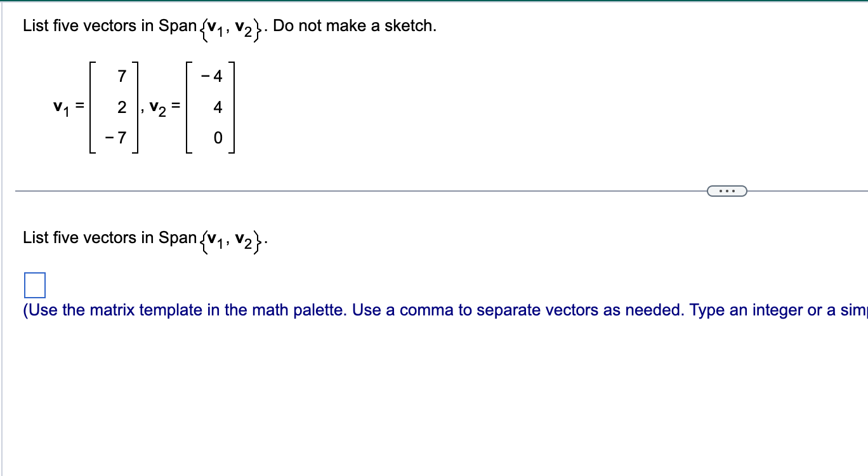
Task: Click the v1 column vector matrix
Action: pos(119,107)
